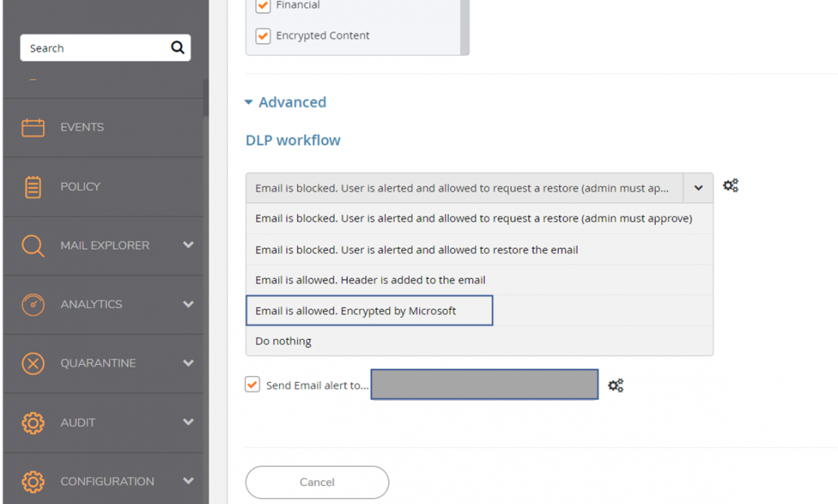The height and width of the screenshot is (504, 838).
Task: Click the search magnifier icon
Action: [x=177, y=48]
